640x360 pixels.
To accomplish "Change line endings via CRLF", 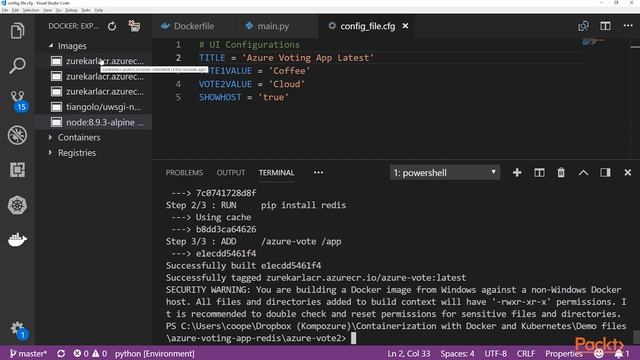I will (x=526, y=353).
